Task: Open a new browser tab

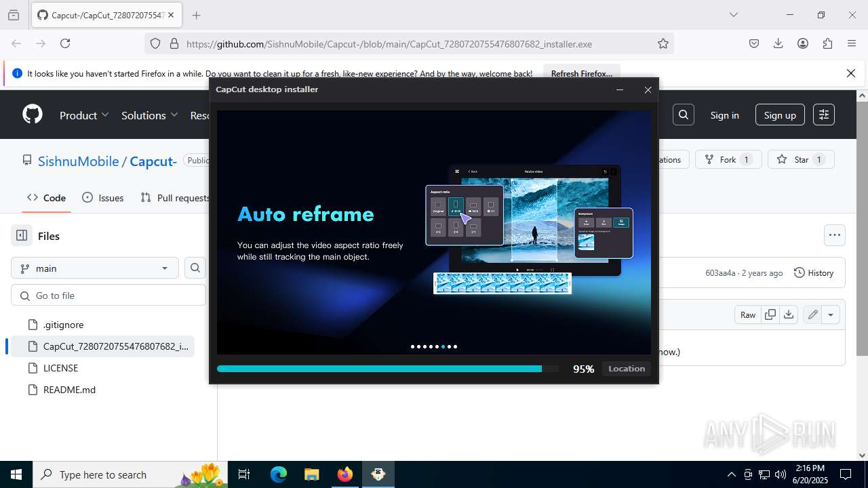Action: [x=196, y=15]
